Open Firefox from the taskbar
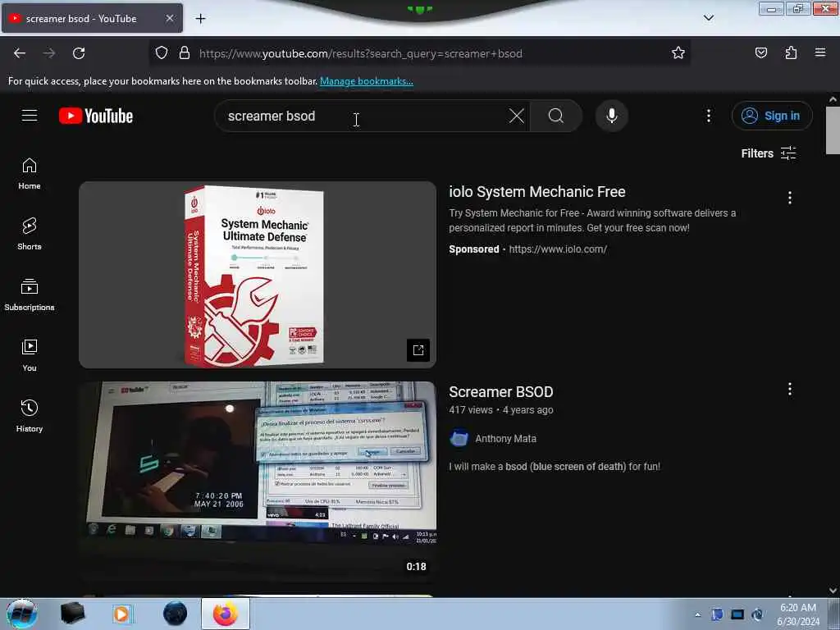This screenshot has height=630, width=840. click(x=226, y=614)
